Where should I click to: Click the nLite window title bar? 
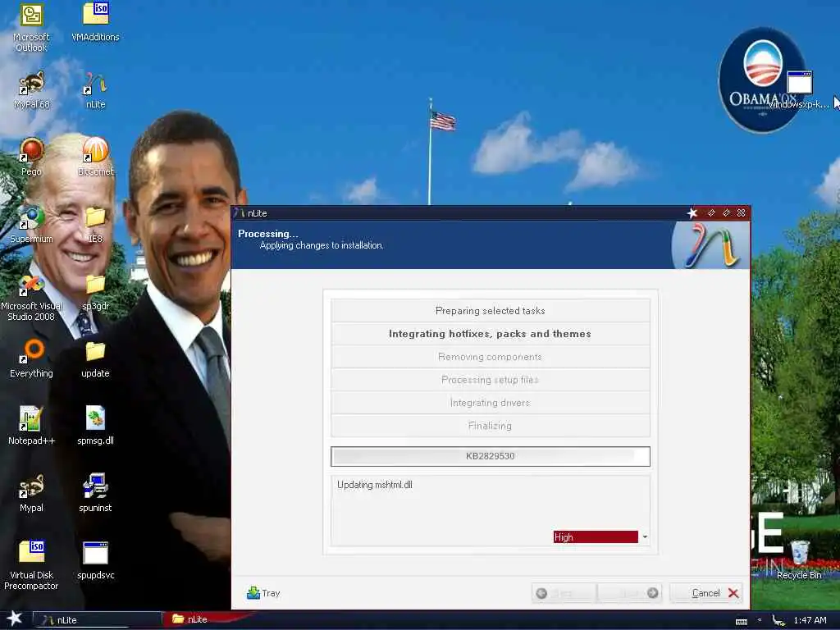point(461,213)
